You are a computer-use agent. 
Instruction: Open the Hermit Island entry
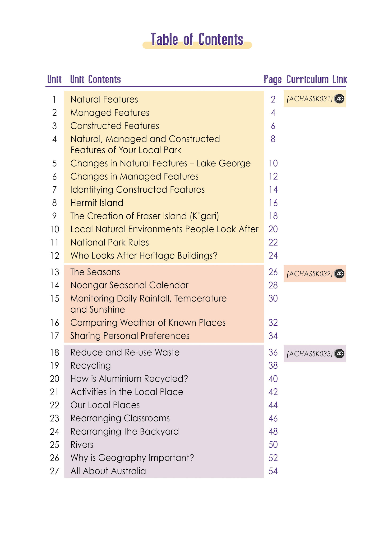point(97,203)
